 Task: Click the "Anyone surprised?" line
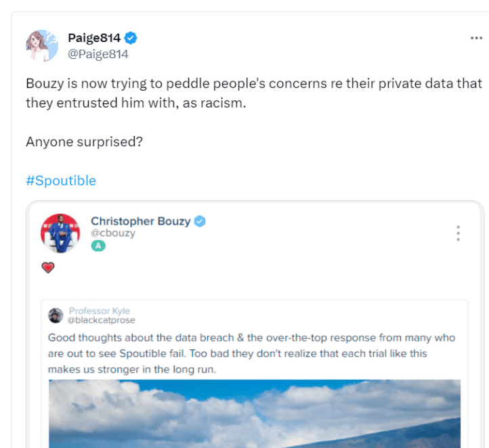(x=84, y=142)
